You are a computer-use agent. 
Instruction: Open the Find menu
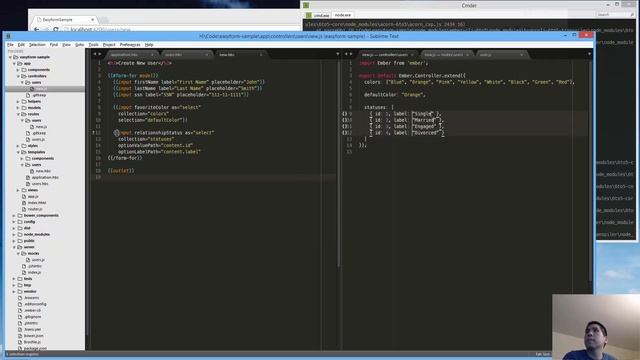click(53, 44)
